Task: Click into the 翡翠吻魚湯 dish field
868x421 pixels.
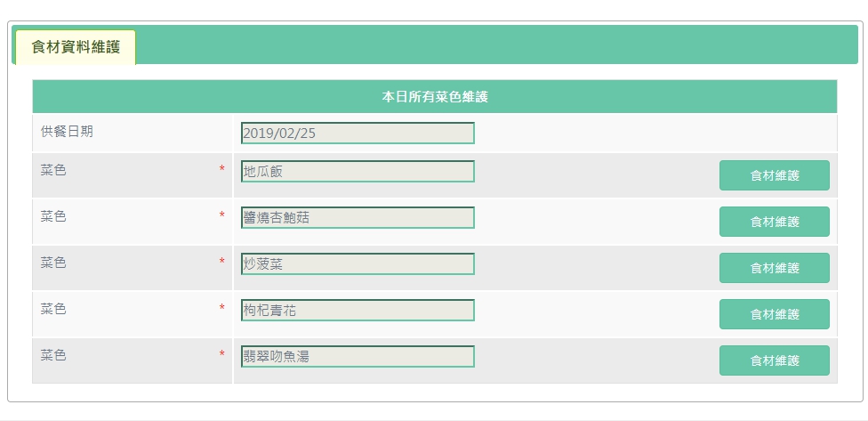Action: [358, 356]
